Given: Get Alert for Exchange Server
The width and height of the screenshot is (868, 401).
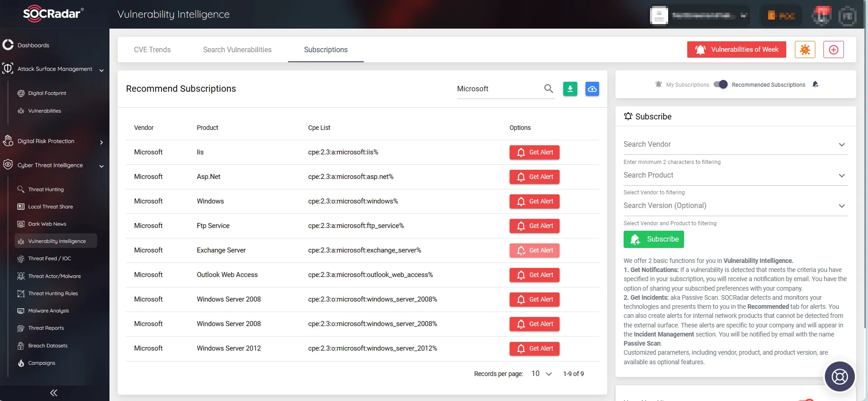Looking at the screenshot, I should [535, 251].
